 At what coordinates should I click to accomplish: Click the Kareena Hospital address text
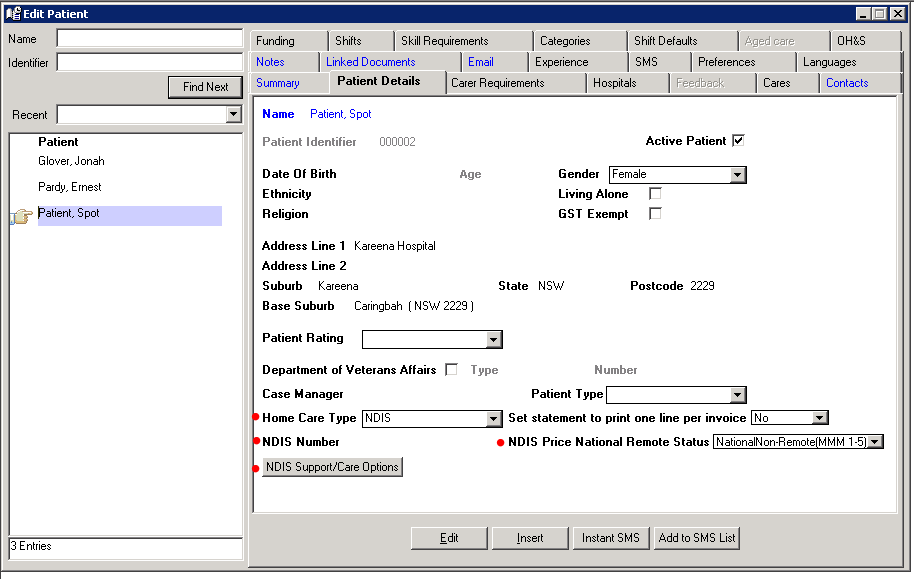click(x=395, y=246)
